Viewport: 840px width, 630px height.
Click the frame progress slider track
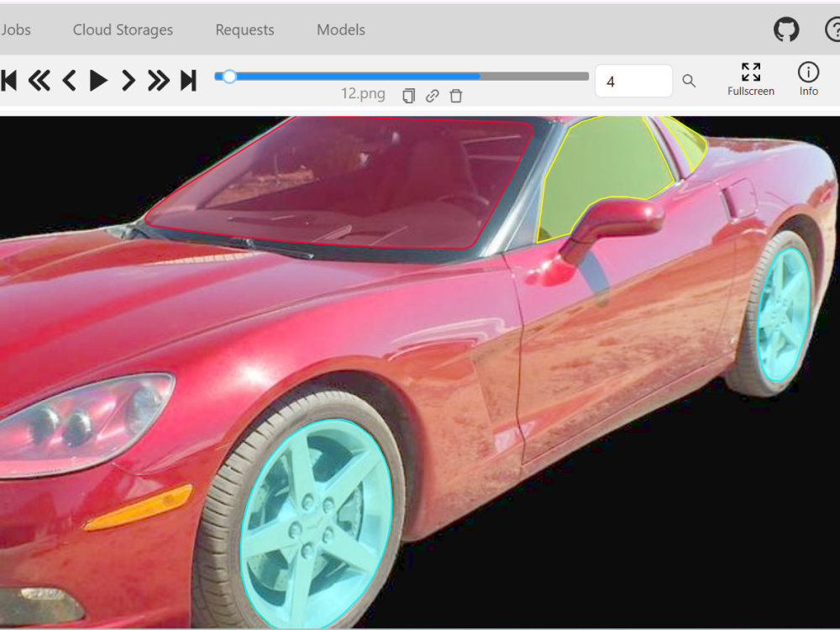[x=402, y=76]
